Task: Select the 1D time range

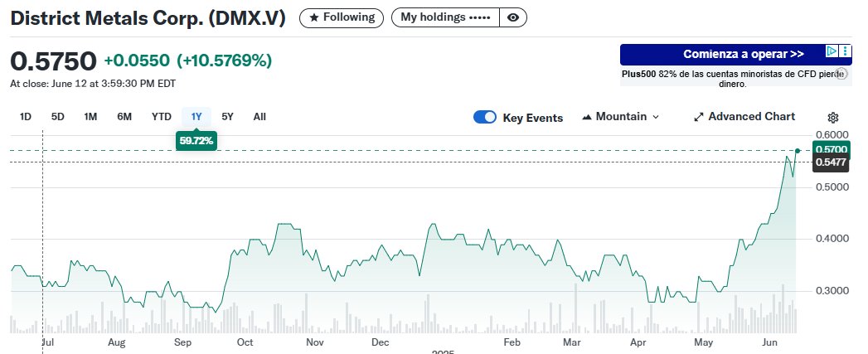Action: pyautogui.click(x=26, y=117)
